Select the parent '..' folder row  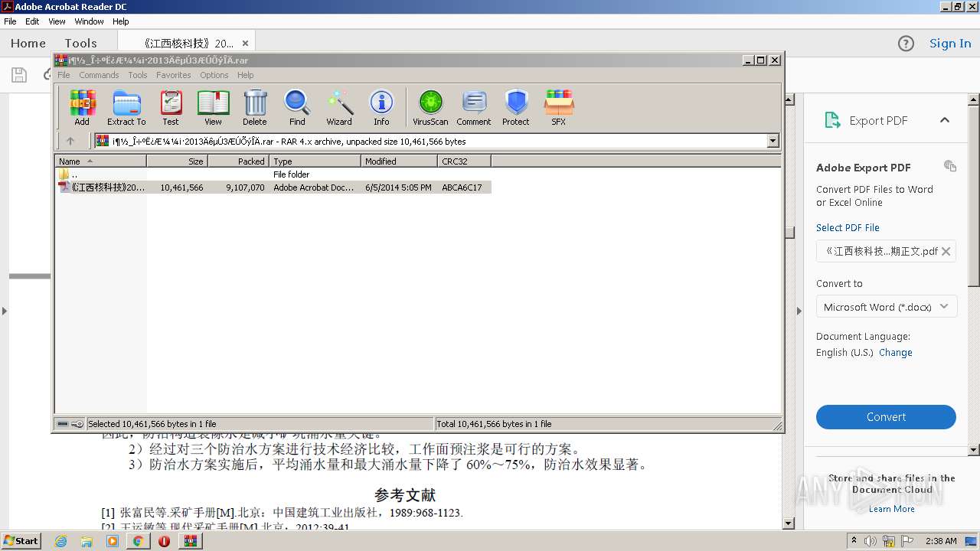[x=273, y=174]
